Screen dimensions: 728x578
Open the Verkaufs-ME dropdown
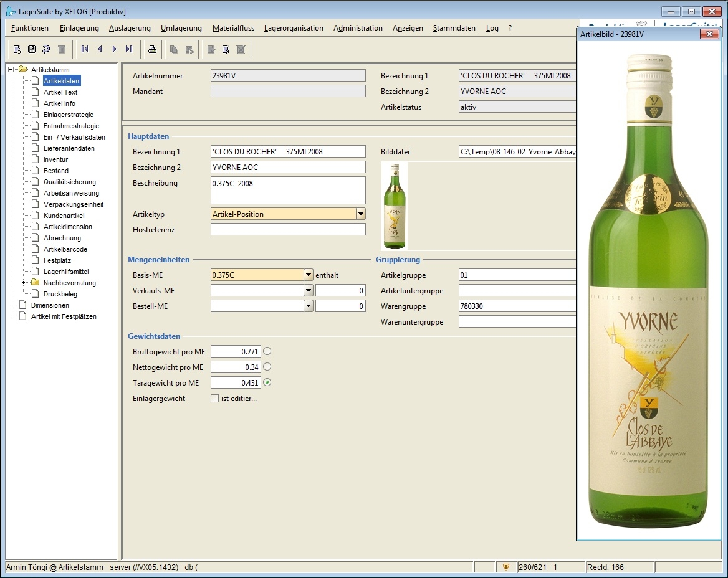click(x=309, y=290)
